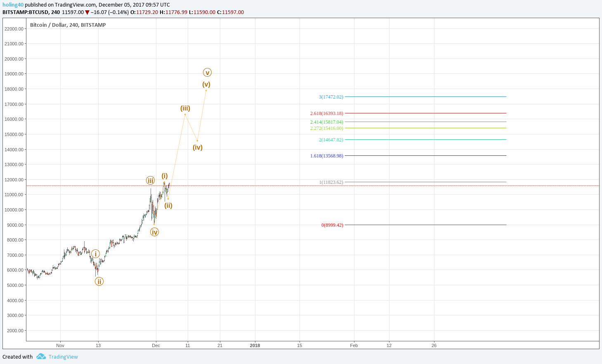Click the 22000.00 price axis label
Image resolution: width=602 pixels, height=364 pixels.
14,29
